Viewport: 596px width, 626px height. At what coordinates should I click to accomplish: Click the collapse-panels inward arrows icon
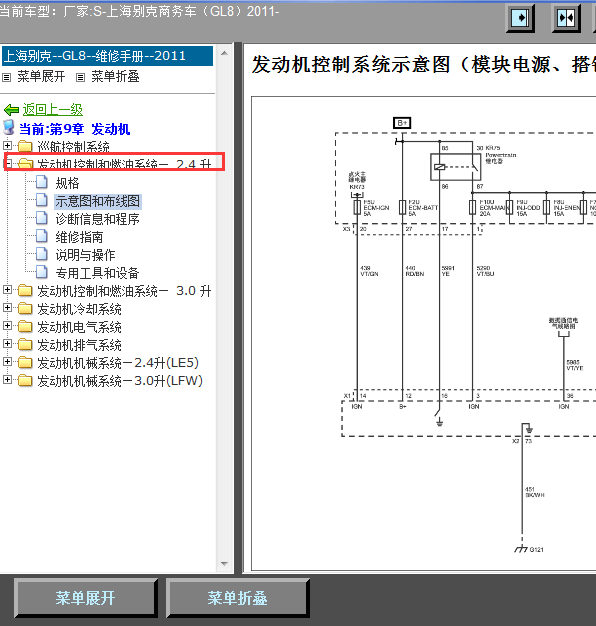click(x=566, y=18)
